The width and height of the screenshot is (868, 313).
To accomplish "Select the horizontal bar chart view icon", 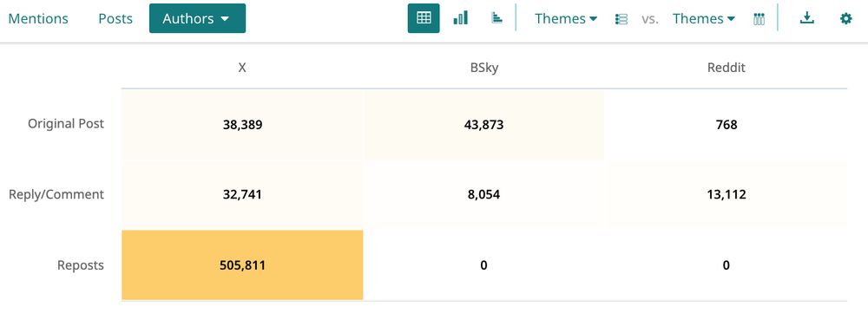I will (x=496, y=18).
